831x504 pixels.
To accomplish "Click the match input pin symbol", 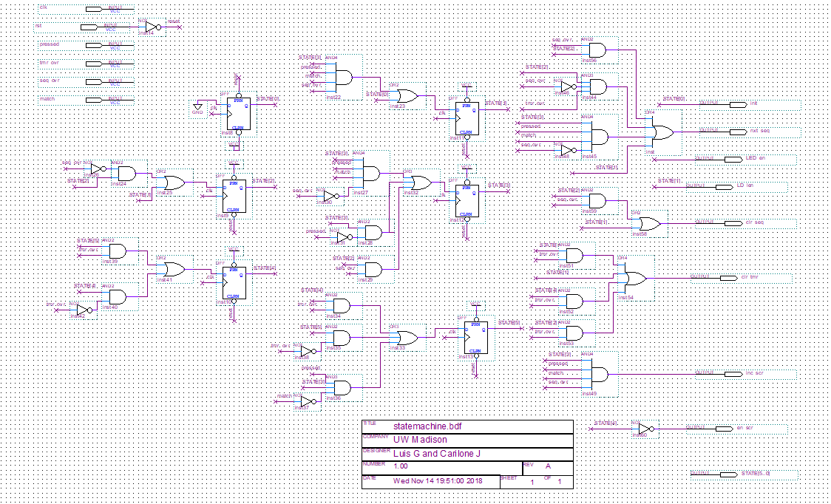I will point(94,100).
